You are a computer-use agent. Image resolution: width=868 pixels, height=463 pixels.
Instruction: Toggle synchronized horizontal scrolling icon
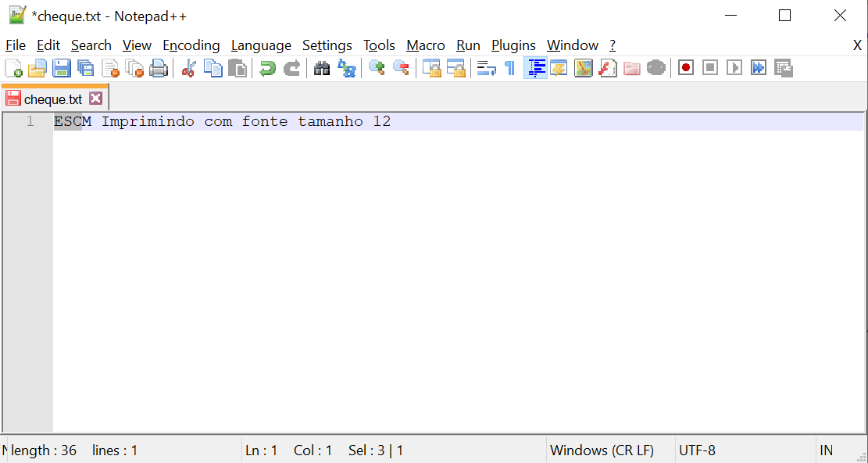[x=455, y=68]
